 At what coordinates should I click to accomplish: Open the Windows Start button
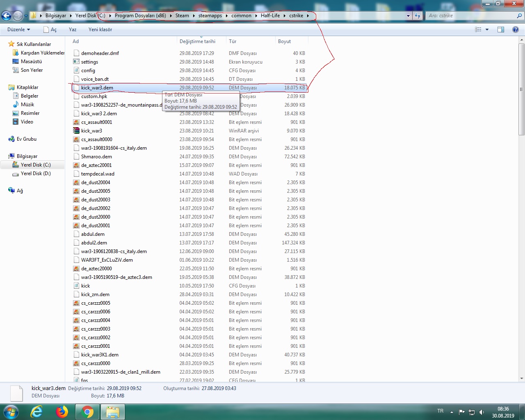click(x=11, y=412)
